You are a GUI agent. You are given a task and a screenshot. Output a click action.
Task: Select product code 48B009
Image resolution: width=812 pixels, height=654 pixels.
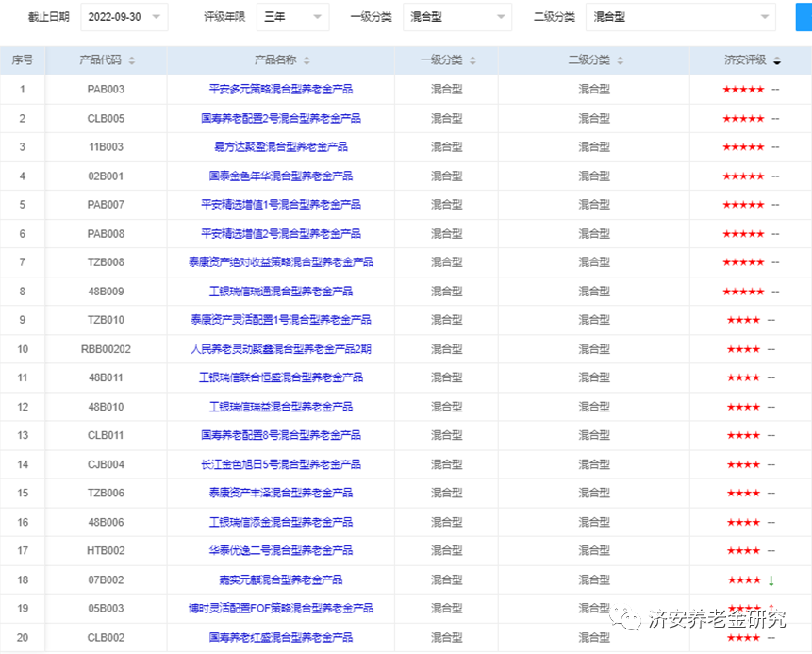106,292
